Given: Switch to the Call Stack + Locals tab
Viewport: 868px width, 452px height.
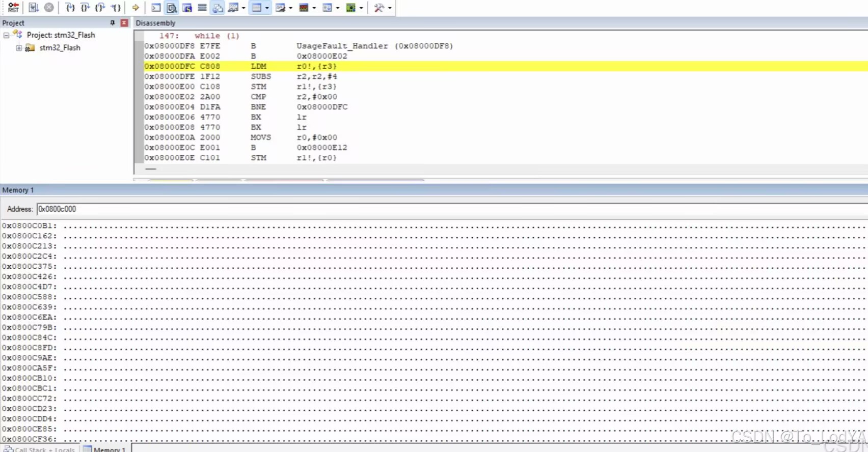Looking at the screenshot, I should pos(40,449).
